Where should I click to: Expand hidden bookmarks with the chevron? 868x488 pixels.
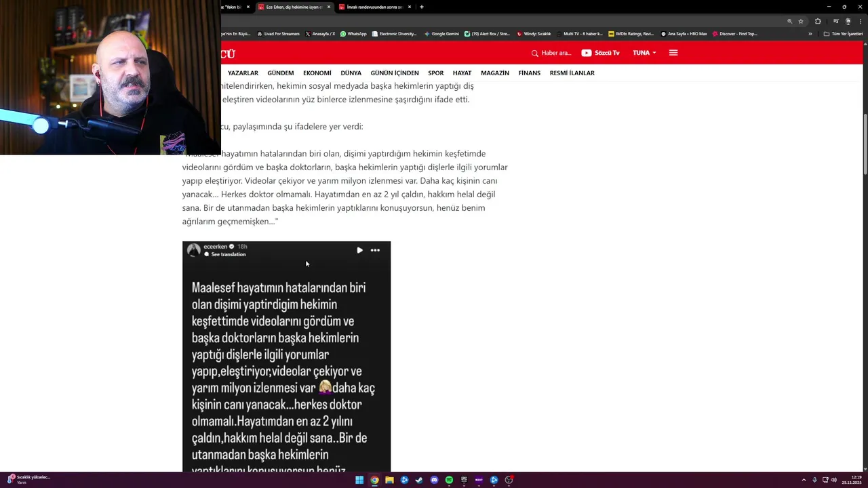810,34
